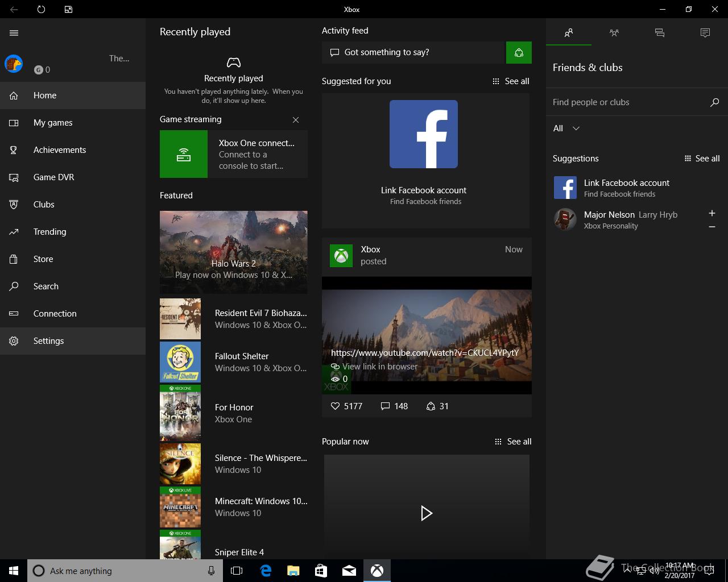728x582 pixels.
Task: Open Search in sidebar
Action: pos(73,286)
